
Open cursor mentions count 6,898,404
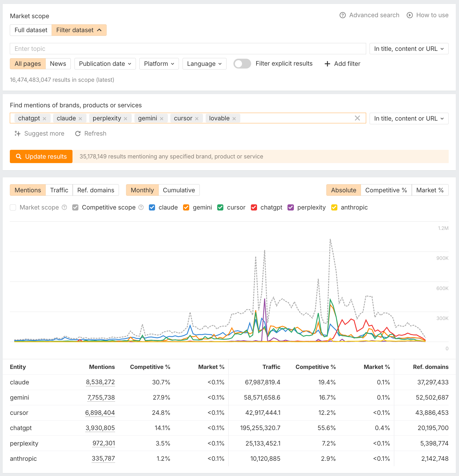100,413
